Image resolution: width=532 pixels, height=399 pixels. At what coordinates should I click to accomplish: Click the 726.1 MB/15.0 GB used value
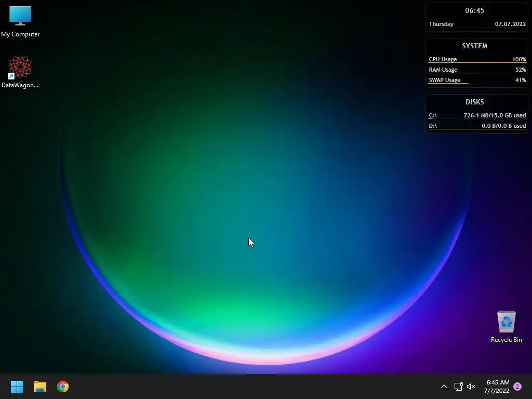tap(495, 115)
